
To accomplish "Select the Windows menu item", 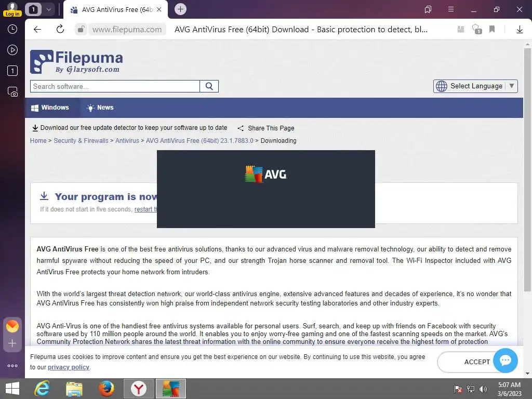I will 50,108.
